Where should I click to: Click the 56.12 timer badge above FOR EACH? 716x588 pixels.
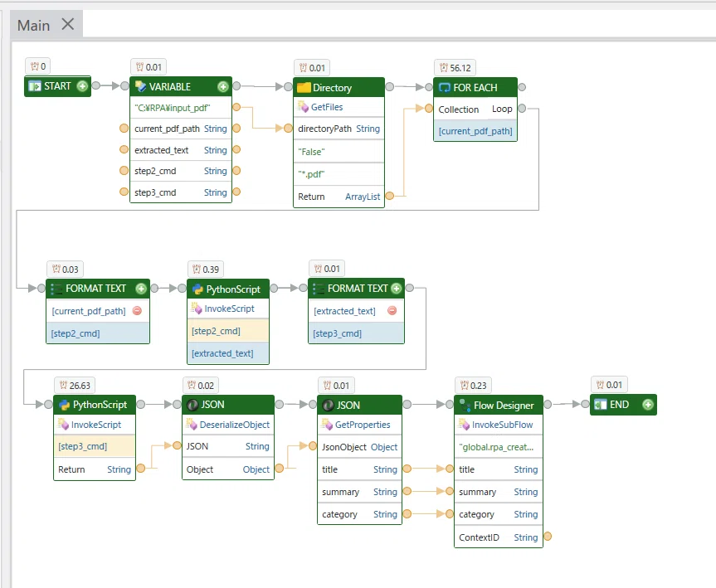[455, 68]
